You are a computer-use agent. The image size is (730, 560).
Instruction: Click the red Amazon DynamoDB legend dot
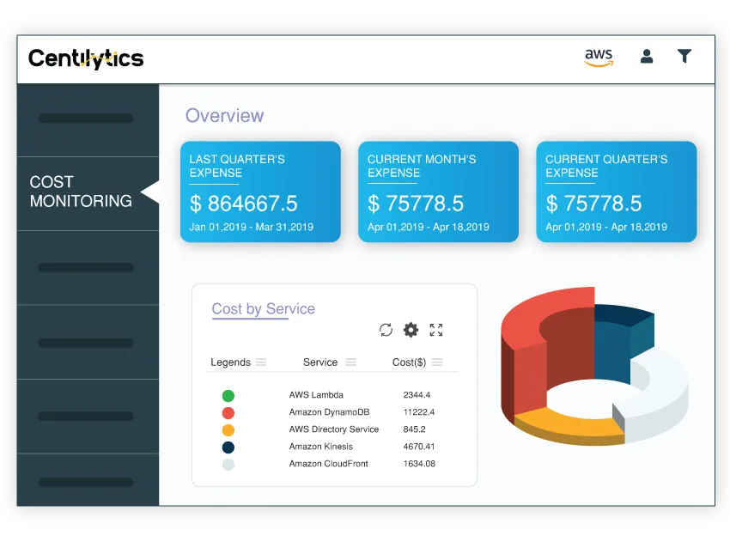(228, 413)
